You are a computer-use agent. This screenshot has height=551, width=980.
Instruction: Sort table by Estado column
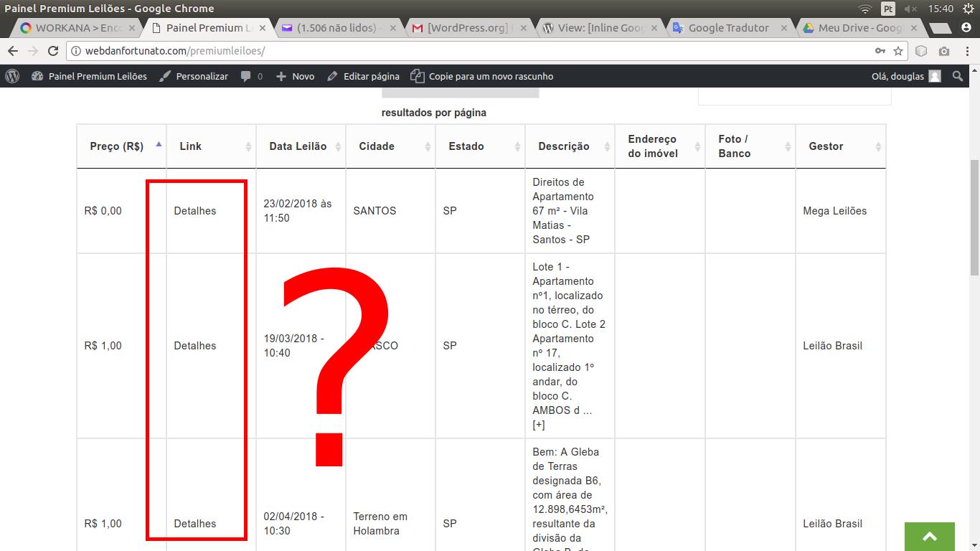click(x=481, y=146)
